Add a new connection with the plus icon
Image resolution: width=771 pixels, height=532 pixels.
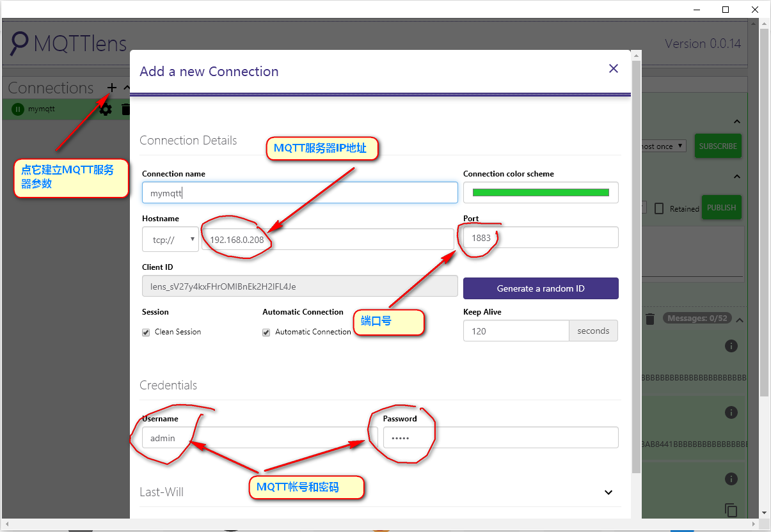[112, 88]
